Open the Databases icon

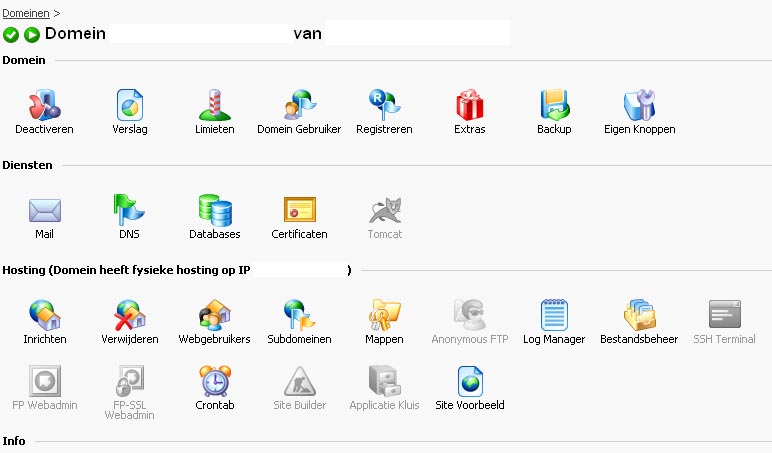(215, 210)
